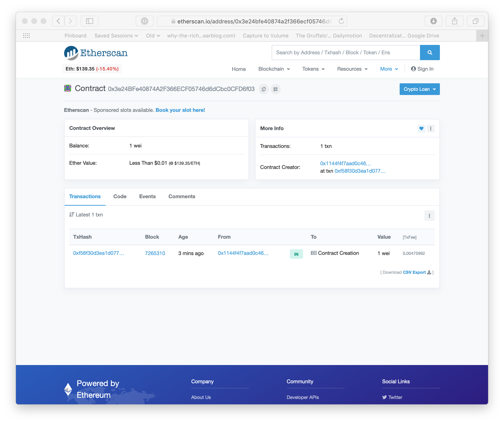This screenshot has height=424, width=504.
Task: Open the Blockchain nav dropdown
Action: click(x=274, y=69)
